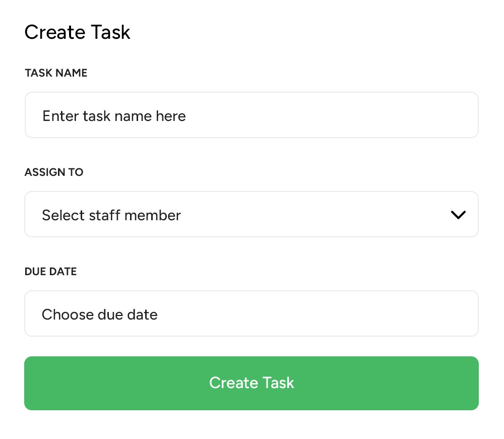This screenshot has width=504, height=439.
Task: Place the cursor in the task name box
Action: [x=251, y=115]
